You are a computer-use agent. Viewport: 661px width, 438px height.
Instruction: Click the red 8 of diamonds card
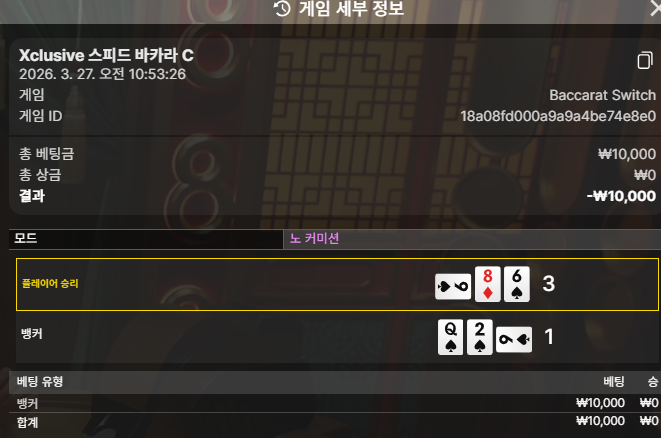488,284
